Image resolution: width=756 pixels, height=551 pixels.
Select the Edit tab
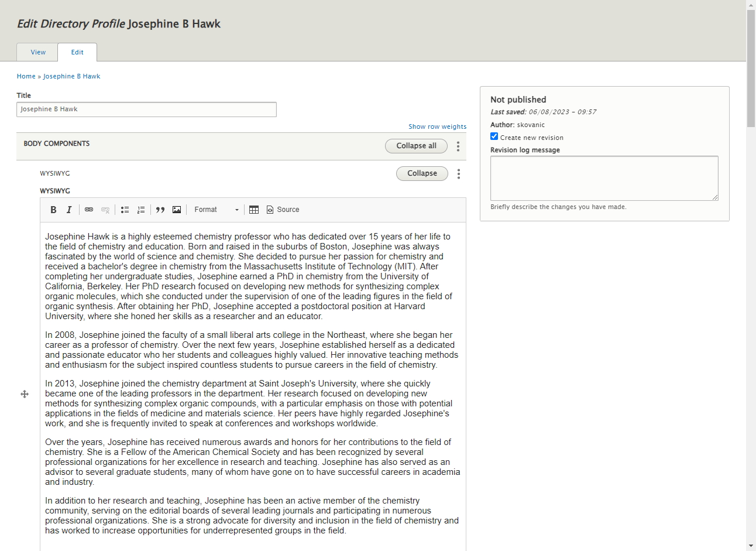pos(77,52)
